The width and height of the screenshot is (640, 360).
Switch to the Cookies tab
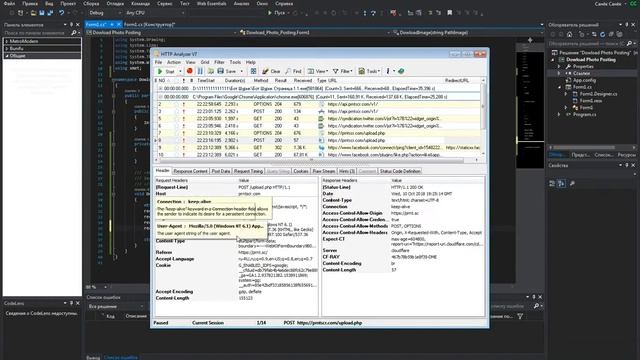click(x=301, y=171)
